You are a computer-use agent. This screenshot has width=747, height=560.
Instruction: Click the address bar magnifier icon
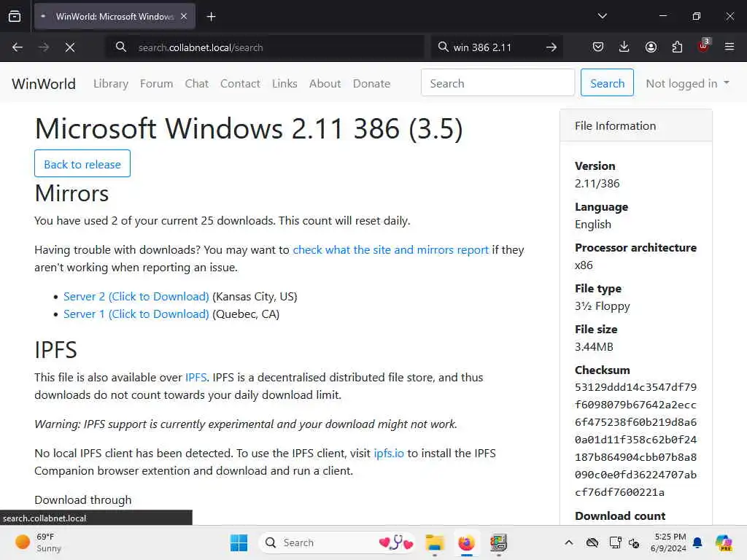(121, 47)
